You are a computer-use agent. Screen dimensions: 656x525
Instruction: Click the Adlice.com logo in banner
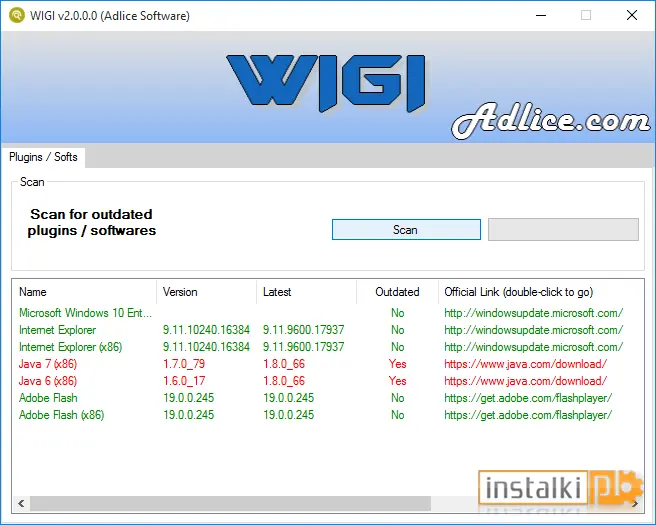pos(551,120)
